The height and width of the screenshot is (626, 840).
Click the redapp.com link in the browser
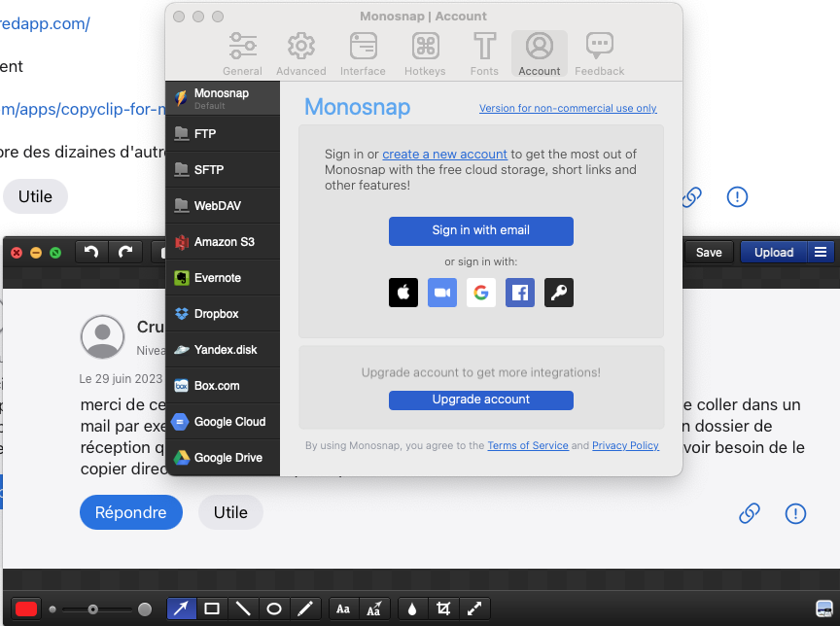45,23
